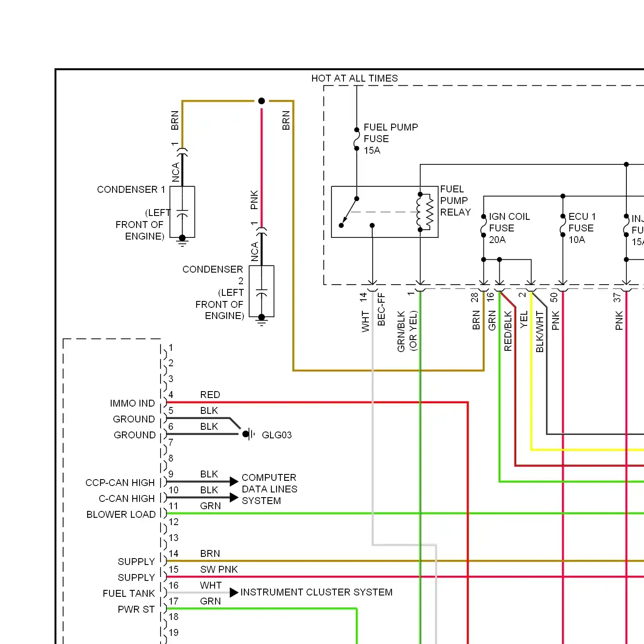Click the BLOWER LOAD pin label
Screen dimensions: 644x644
tap(121, 514)
